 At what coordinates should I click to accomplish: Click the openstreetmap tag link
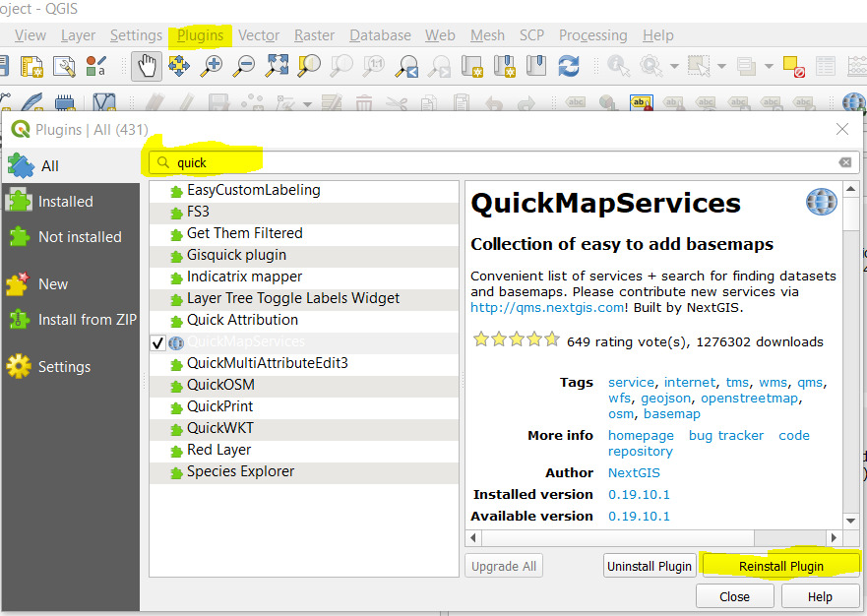click(x=749, y=399)
